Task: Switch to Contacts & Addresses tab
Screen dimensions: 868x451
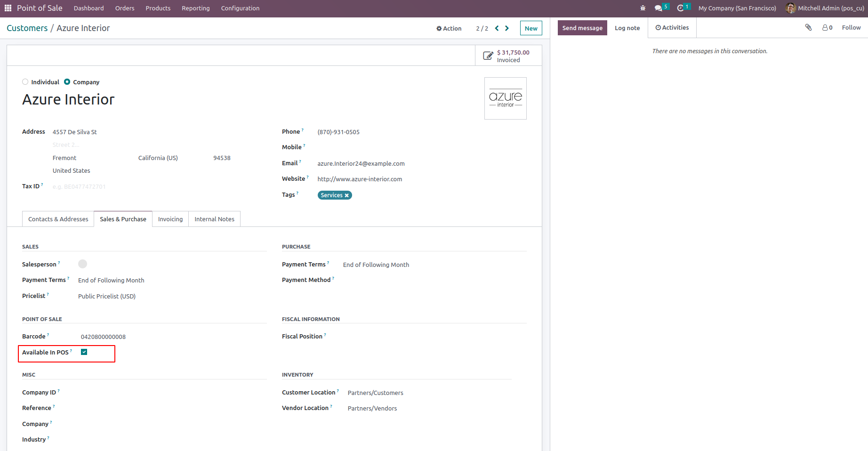Action: coord(58,219)
